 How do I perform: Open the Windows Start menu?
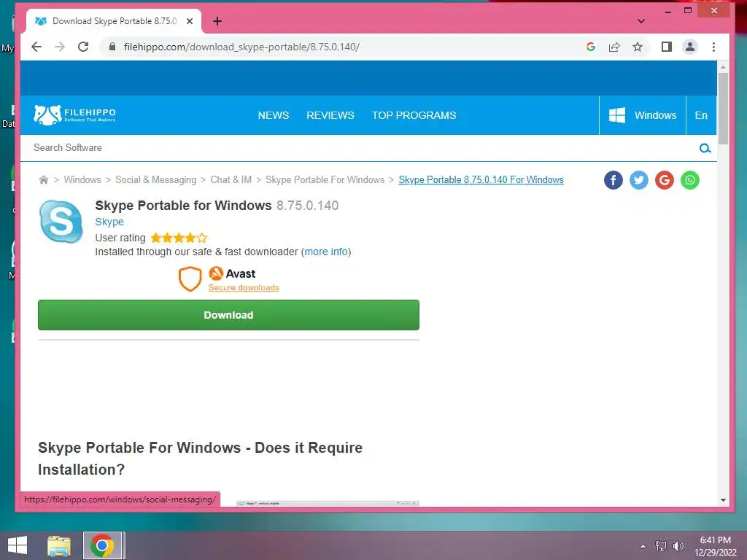(x=18, y=545)
